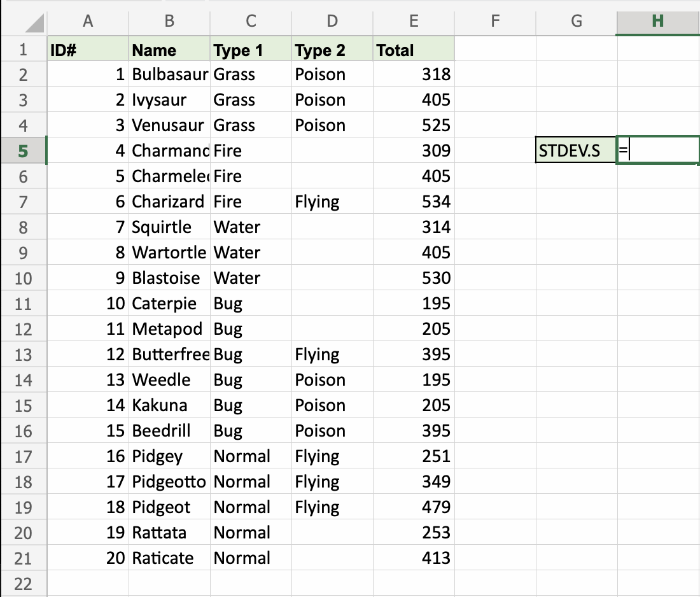Click the select-all corner triangle
This screenshot has height=597, width=700.
[35, 25]
